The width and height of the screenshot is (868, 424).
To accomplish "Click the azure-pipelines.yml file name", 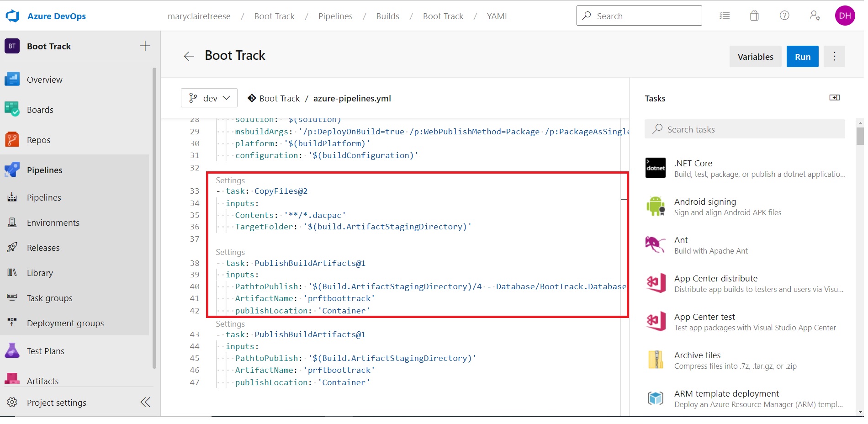I will [x=352, y=98].
